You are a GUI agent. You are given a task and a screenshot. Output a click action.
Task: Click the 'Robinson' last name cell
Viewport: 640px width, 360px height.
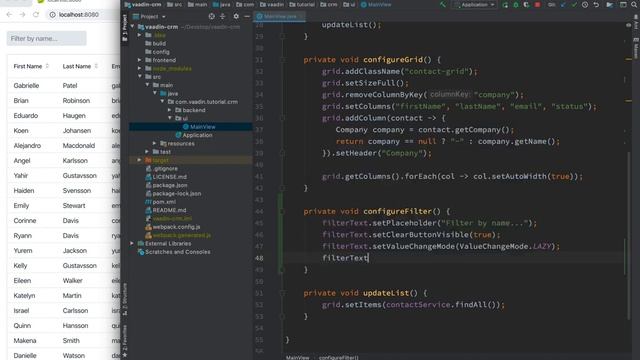[x=76, y=100]
